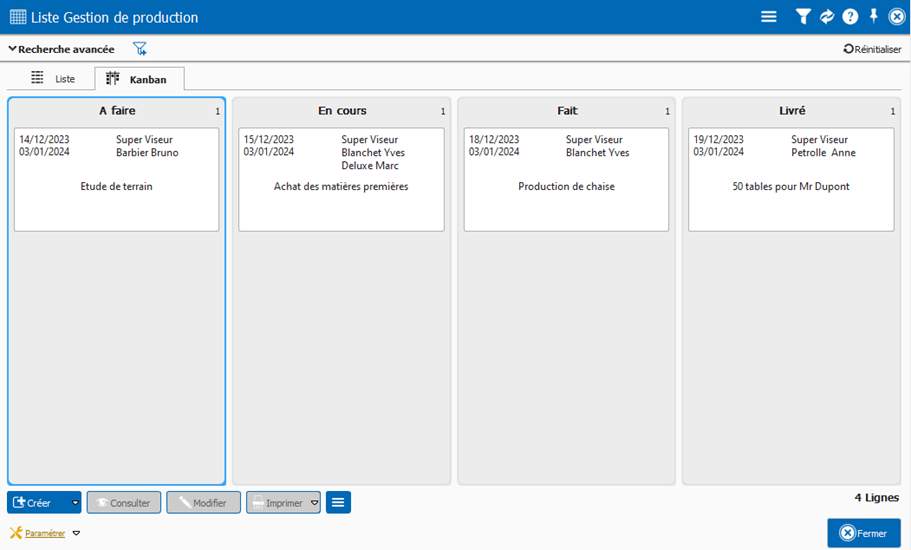Screen dimensions: 911x550
Task: Click the Livré column header
Action: (x=791, y=111)
